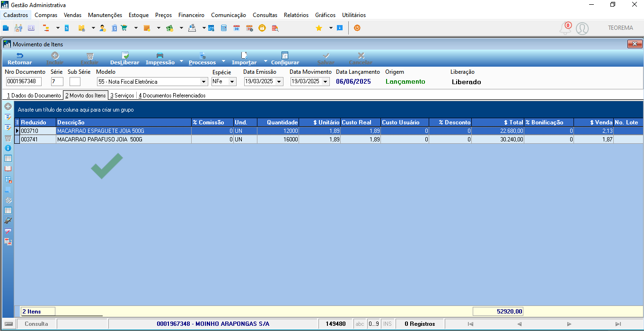
Task: Click the calculator icon in top toolbar
Action: pyautogui.click(x=224, y=28)
